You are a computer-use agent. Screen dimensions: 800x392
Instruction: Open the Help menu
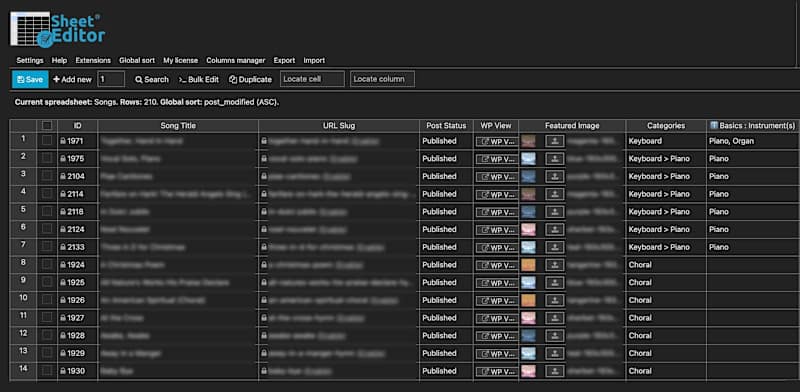click(x=59, y=60)
